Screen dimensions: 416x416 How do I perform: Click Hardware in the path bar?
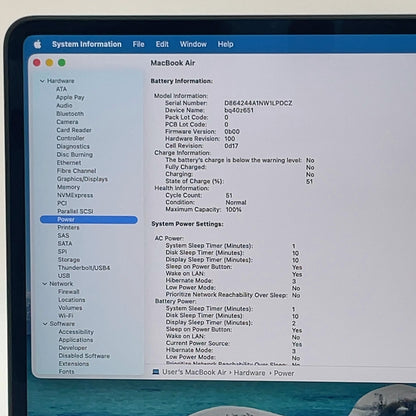(x=250, y=373)
